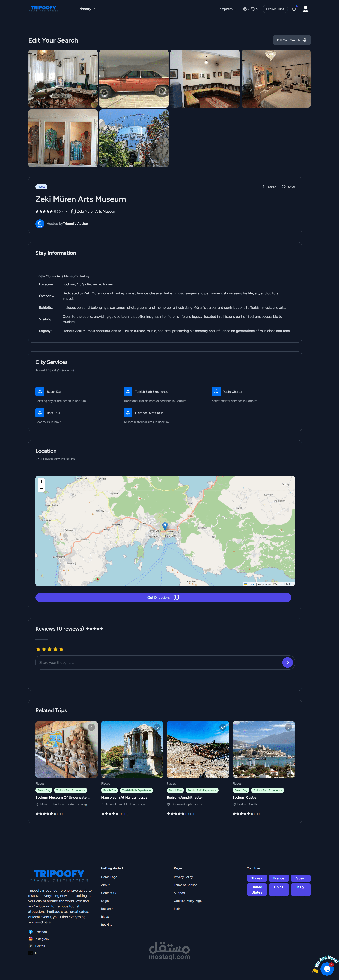The height and width of the screenshot is (980, 339).
Task: Submit review with arrow button
Action: 287,662
